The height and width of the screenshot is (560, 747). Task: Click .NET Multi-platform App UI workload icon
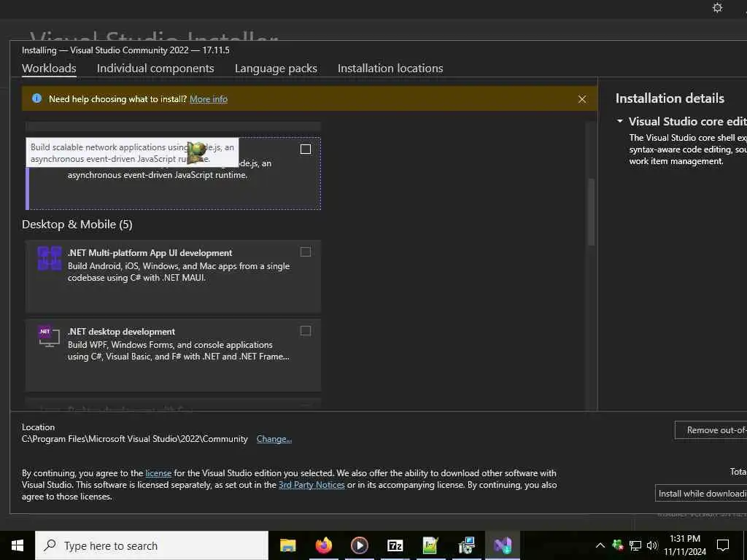(50, 258)
